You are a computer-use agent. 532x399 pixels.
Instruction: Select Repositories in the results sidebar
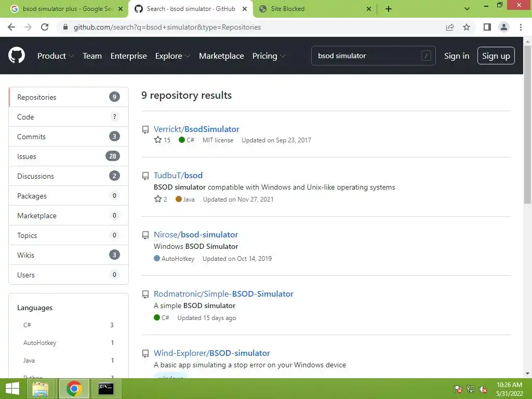pyautogui.click(x=69, y=97)
